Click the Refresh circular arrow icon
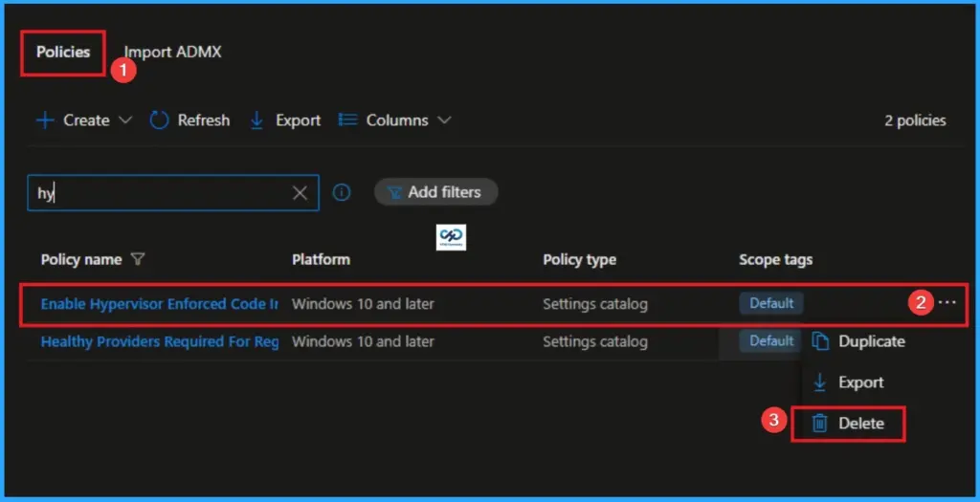Image resolution: width=980 pixels, height=502 pixels. 159,120
